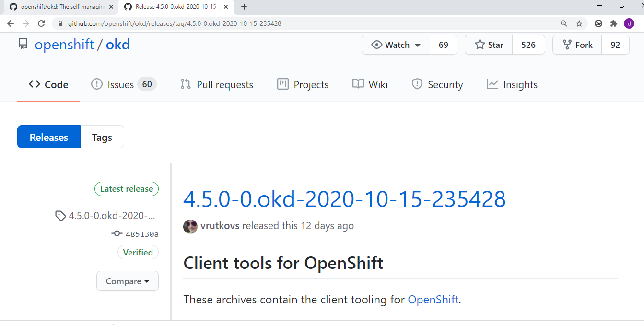The width and height of the screenshot is (644, 325).
Task: Click the stargazers count 526
Action: (x=528, y=45)
